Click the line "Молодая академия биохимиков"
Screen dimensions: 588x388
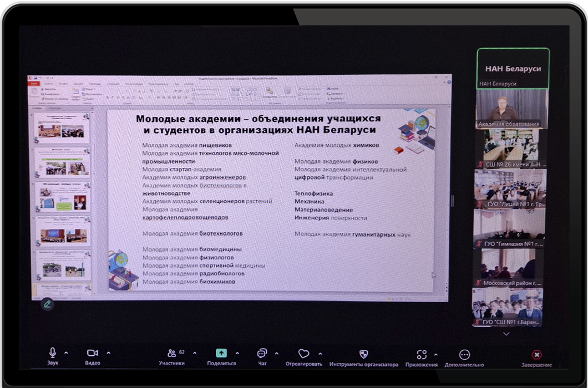[x=189, y=282]
